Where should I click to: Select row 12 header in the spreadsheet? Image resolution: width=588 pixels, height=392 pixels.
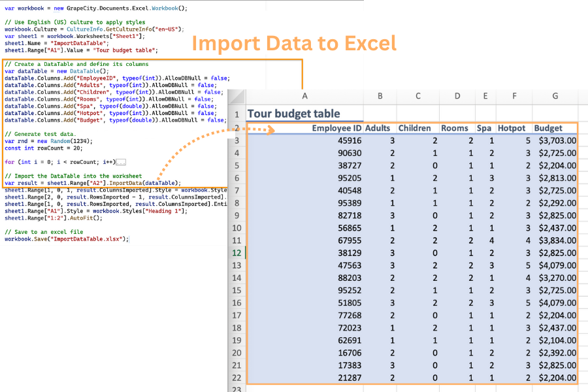point(237,253)
